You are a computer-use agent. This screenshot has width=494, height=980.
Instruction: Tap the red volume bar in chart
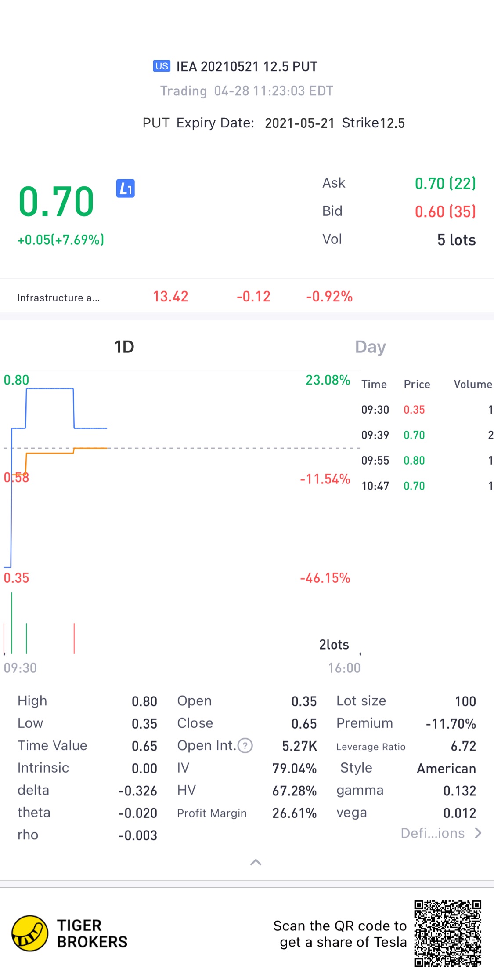coord(74,638)
